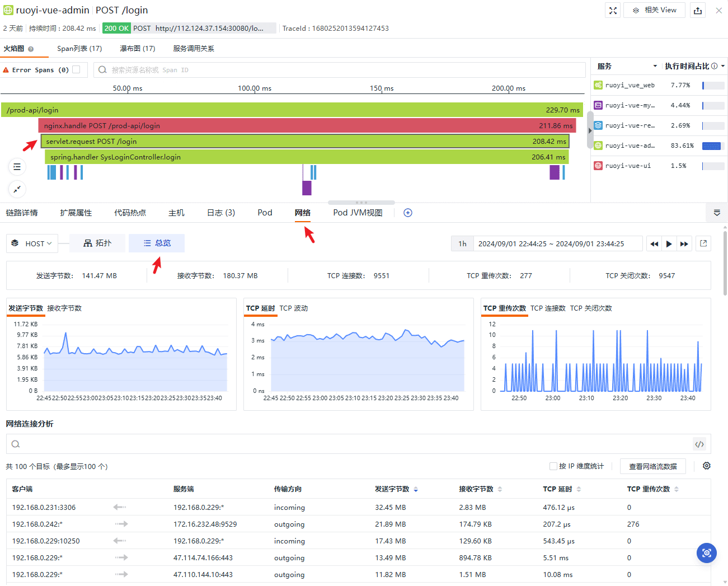Open the 扩展属性 tab
The image size is (728, 586).
coord(76,213)
